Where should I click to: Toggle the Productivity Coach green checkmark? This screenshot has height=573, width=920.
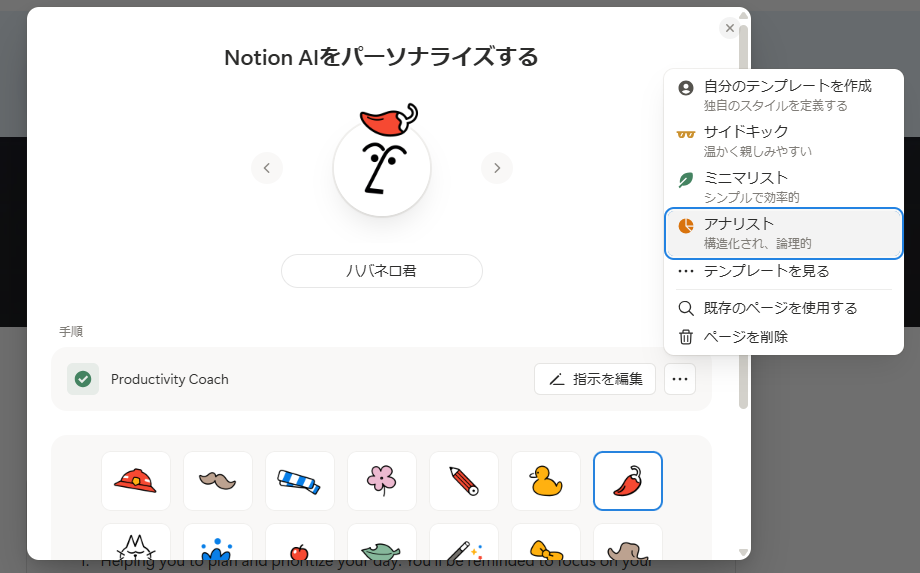83,379
